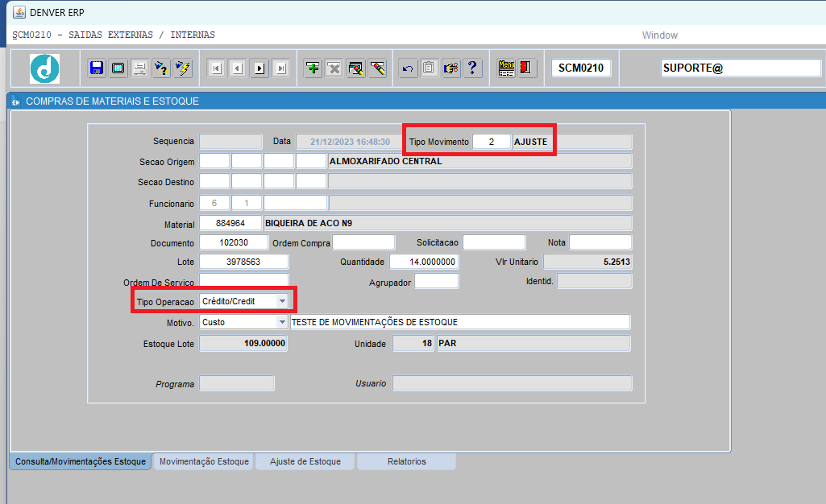Open Help question mark icon
Viewport: 826px width, 504px height.
click(472, 68)
